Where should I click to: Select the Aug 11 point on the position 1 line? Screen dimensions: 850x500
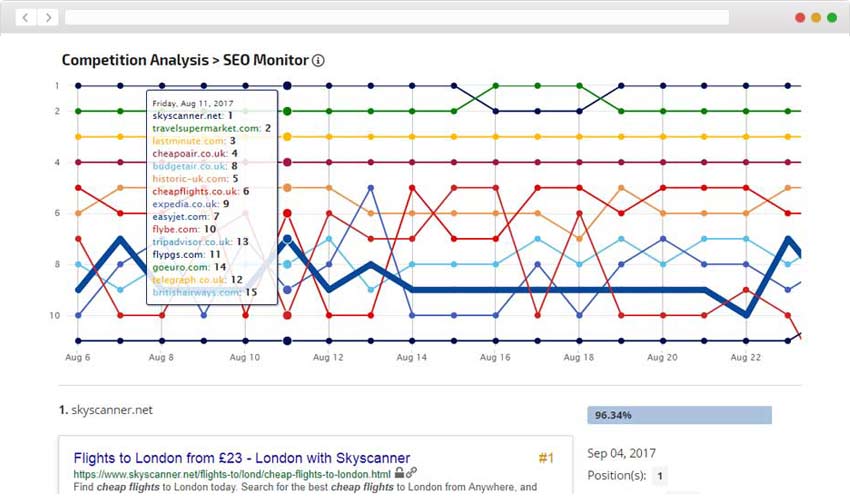point(287,86)
